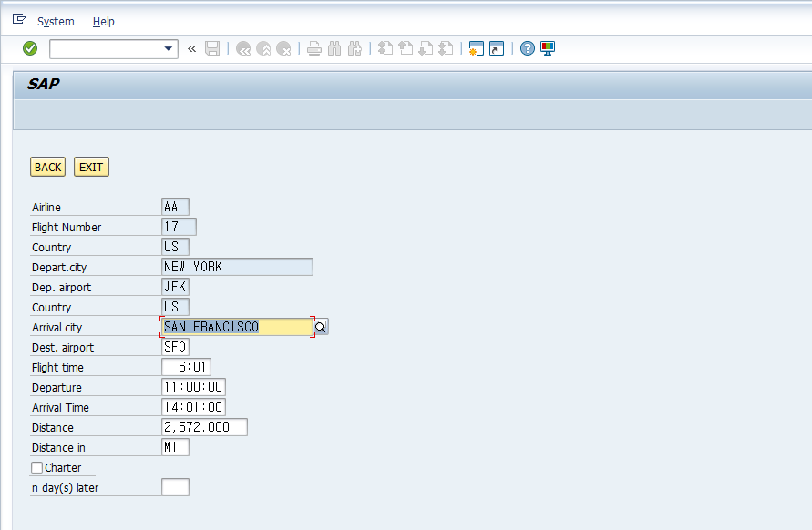The width and height of the screenshot is (812, 530).
Task: Click the Airline field showing AA
Action: 175,207
